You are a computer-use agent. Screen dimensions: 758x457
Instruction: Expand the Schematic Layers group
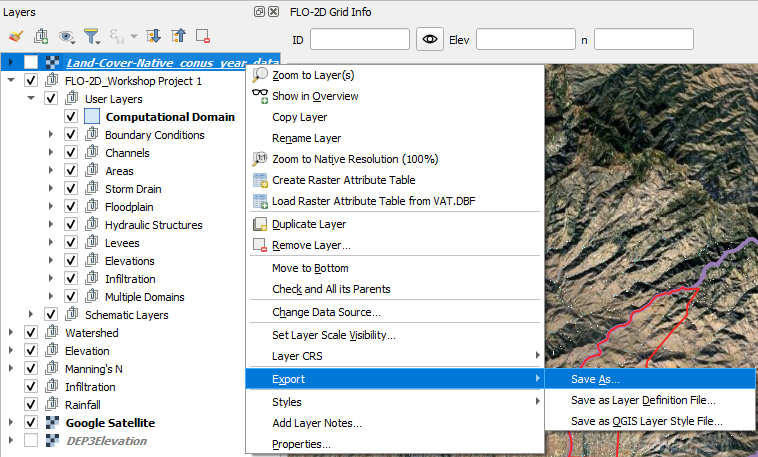point(31,315)
